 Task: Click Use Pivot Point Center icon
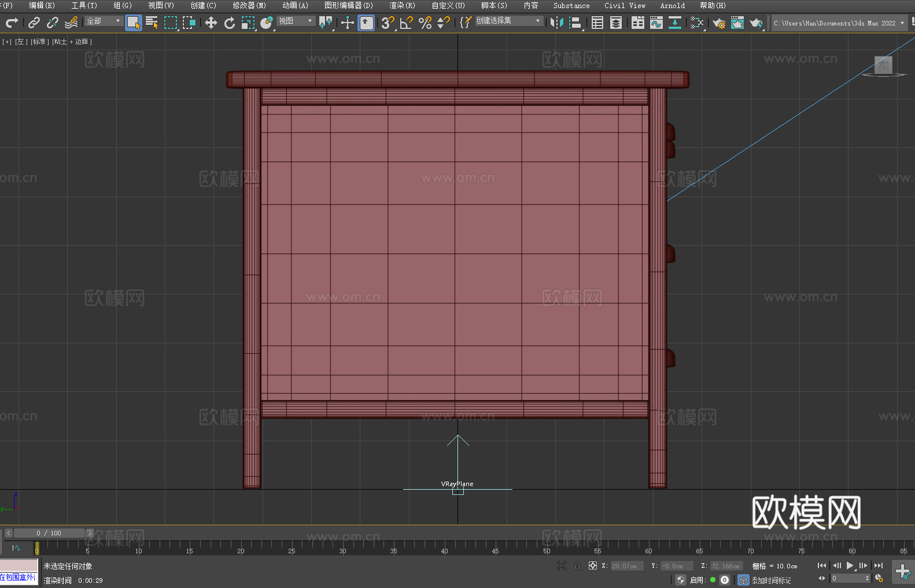click(326, 23)
